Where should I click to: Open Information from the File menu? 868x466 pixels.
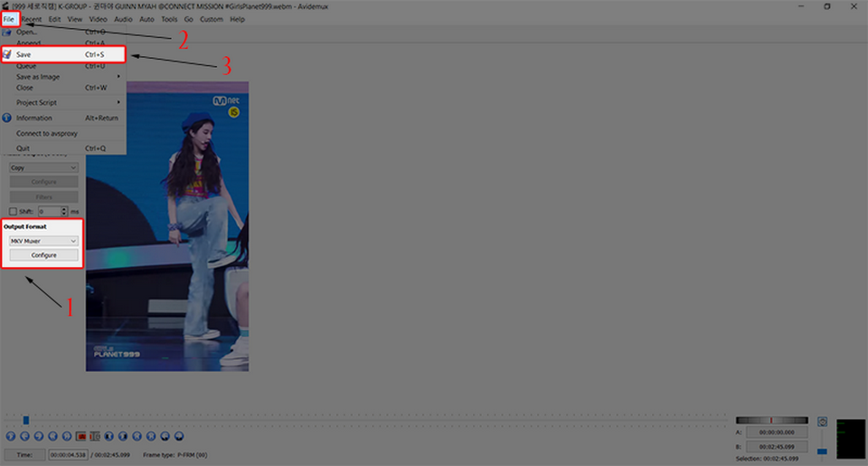coord(63,118)
